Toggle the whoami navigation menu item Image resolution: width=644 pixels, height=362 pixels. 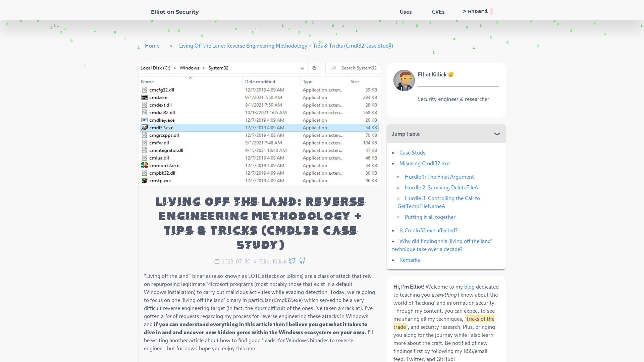pos(478,11)
